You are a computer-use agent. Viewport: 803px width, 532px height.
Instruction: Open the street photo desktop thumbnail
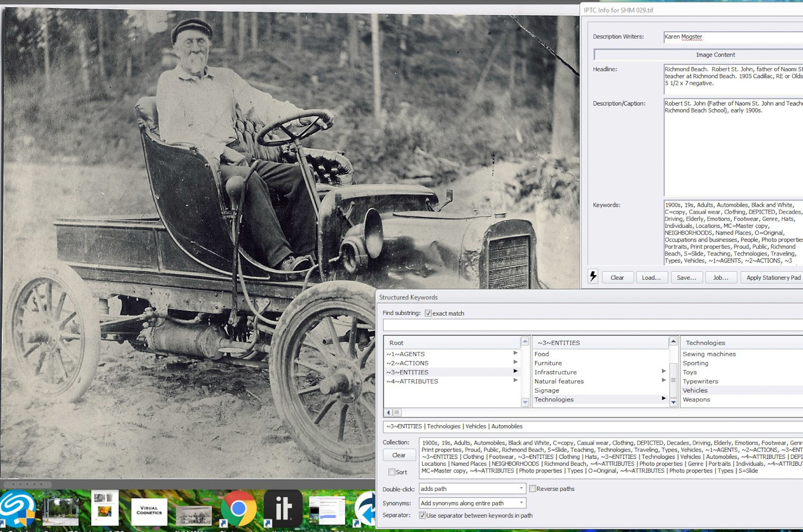pos(61,511)
